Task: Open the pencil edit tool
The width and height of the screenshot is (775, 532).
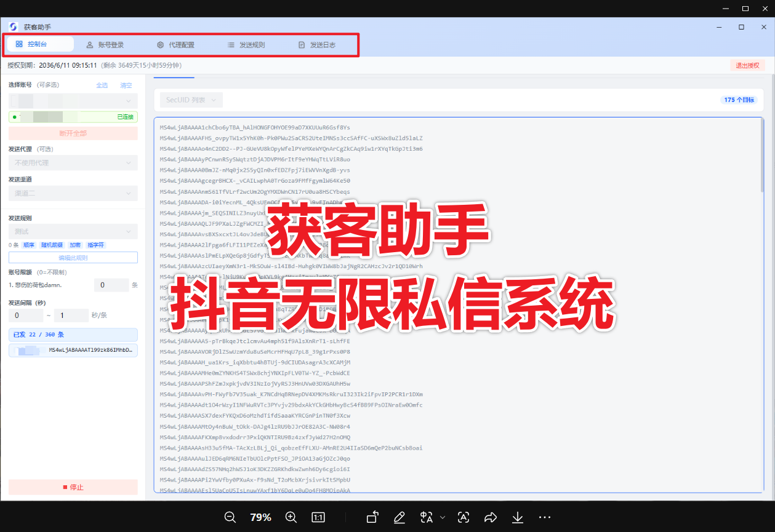Action: (400, 517)
